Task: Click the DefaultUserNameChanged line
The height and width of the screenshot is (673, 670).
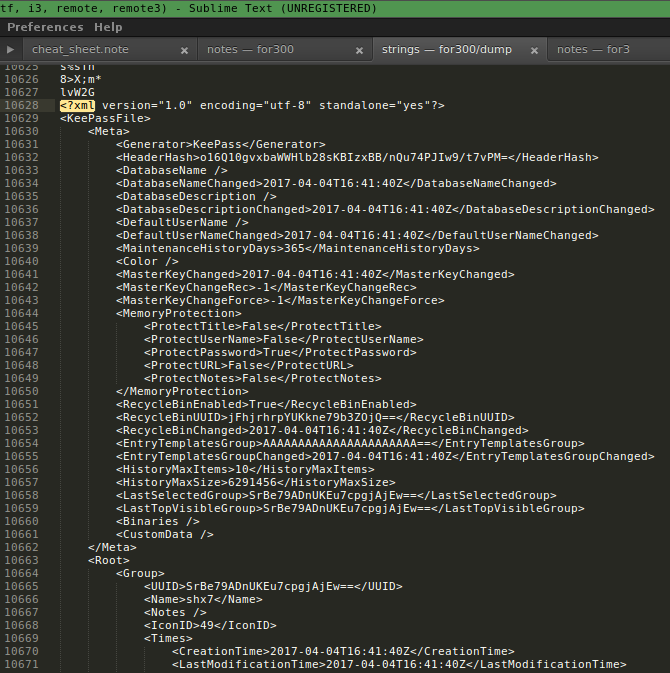Action: point(357,235)
